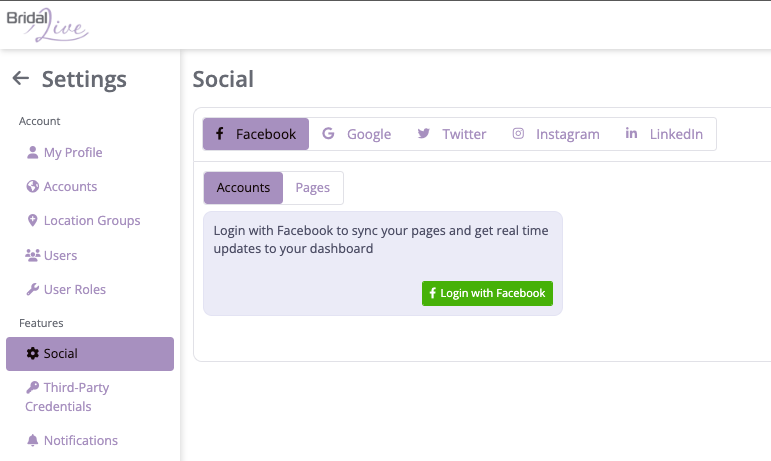Click the Login with Facebook button
Image resolution: width=771 pixels, height=461 pixels.
487,293
